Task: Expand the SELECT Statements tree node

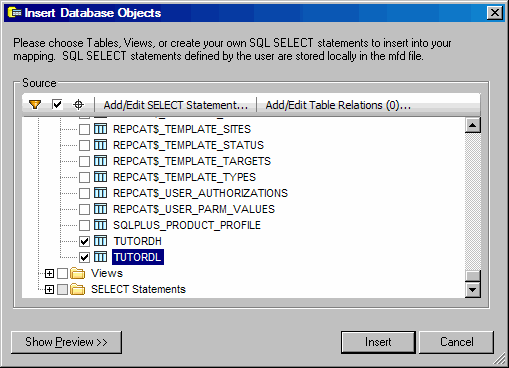Action: [49, 290]
